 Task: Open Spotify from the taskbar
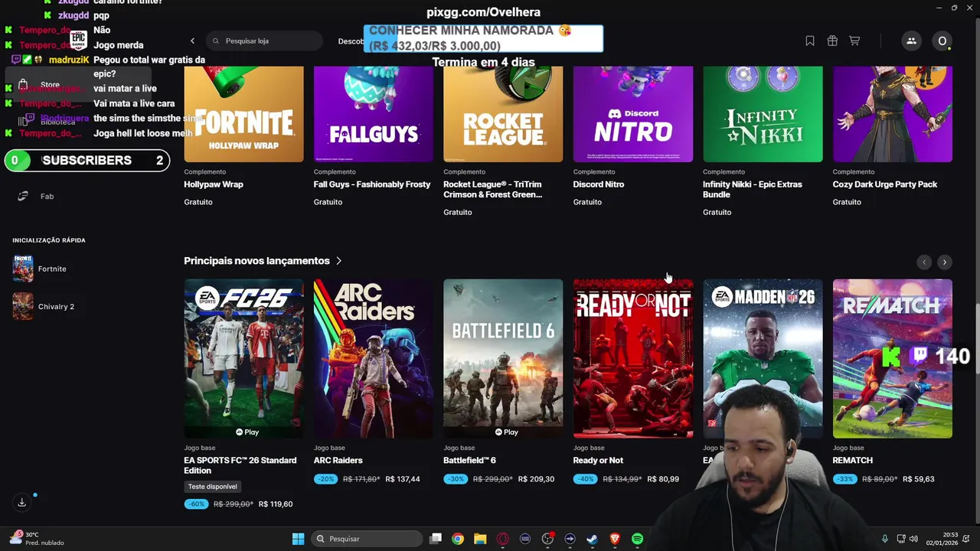[x=638, y=539]
